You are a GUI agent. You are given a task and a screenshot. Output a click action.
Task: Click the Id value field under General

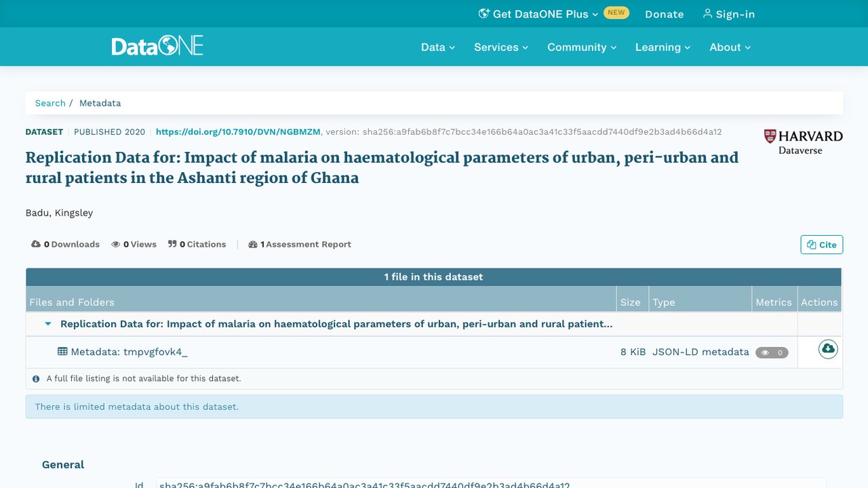(491, 483)
